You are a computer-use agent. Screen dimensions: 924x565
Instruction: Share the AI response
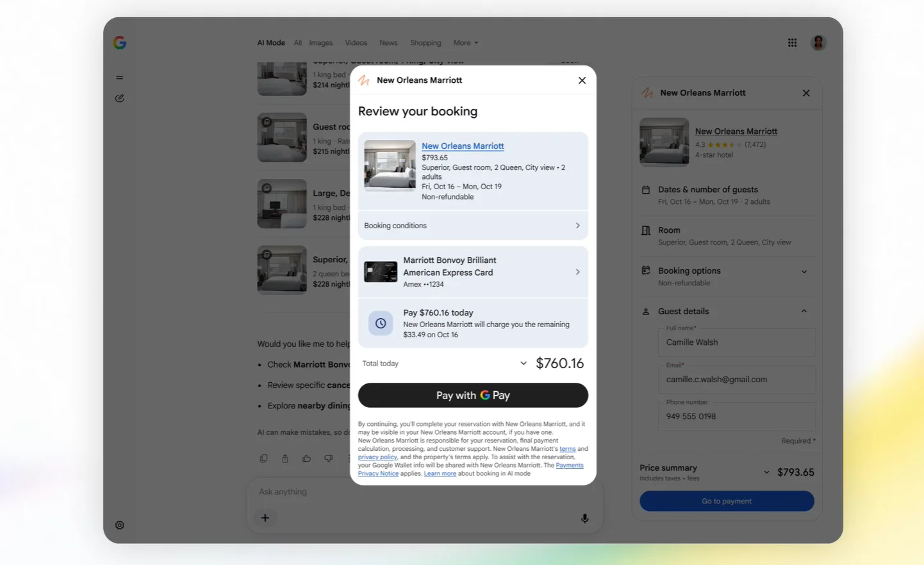coord(285,459)
